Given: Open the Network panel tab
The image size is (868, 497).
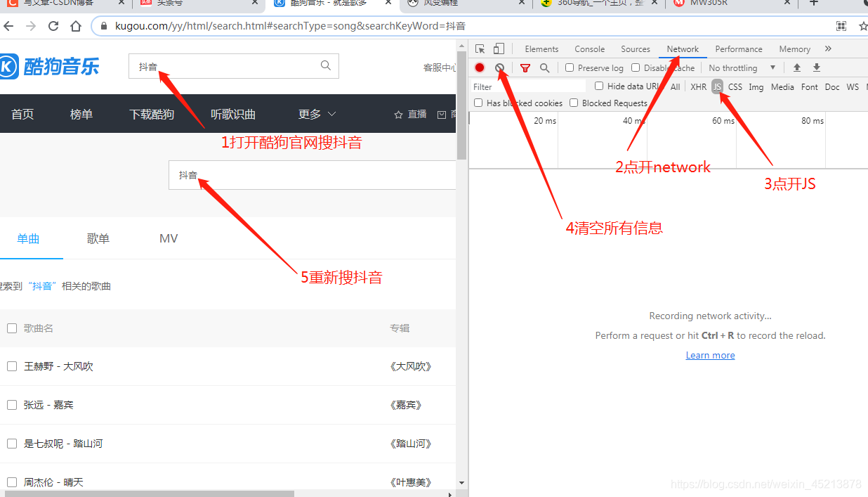Looking at the screenshot, I should pyautogui.click(x=683, y=49).
